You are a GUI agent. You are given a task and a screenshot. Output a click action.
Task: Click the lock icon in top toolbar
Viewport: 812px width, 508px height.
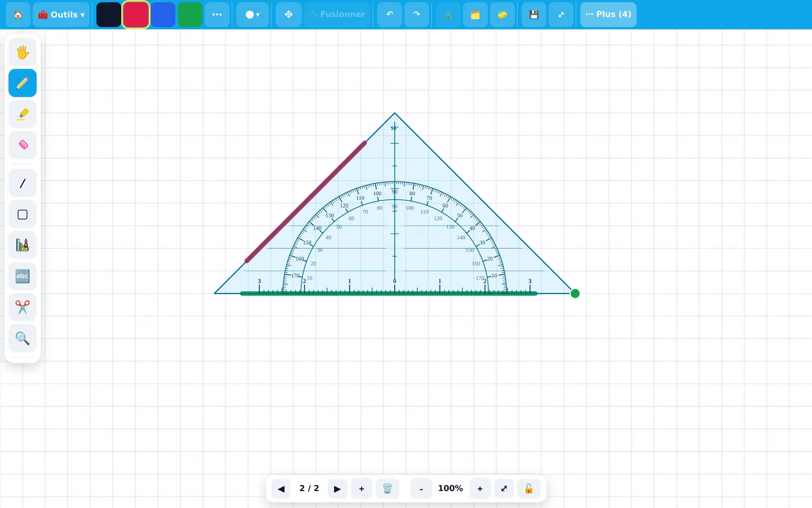pos(448,15)
